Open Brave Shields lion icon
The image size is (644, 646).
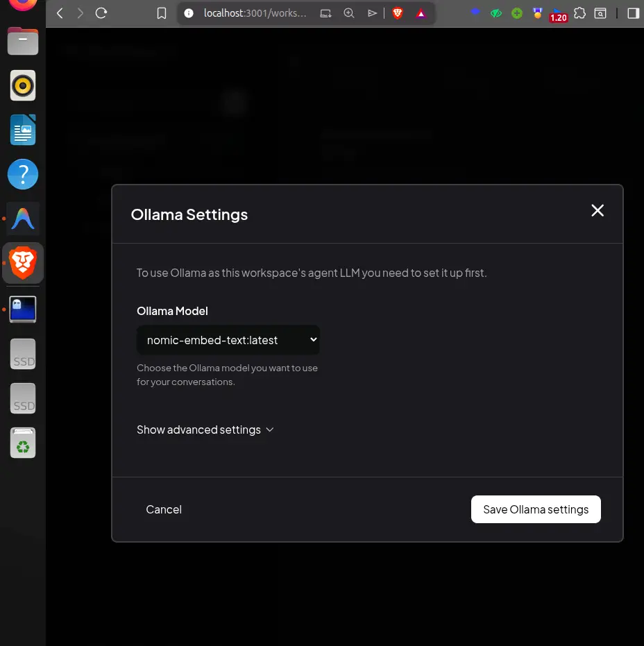tap(398, 14)
